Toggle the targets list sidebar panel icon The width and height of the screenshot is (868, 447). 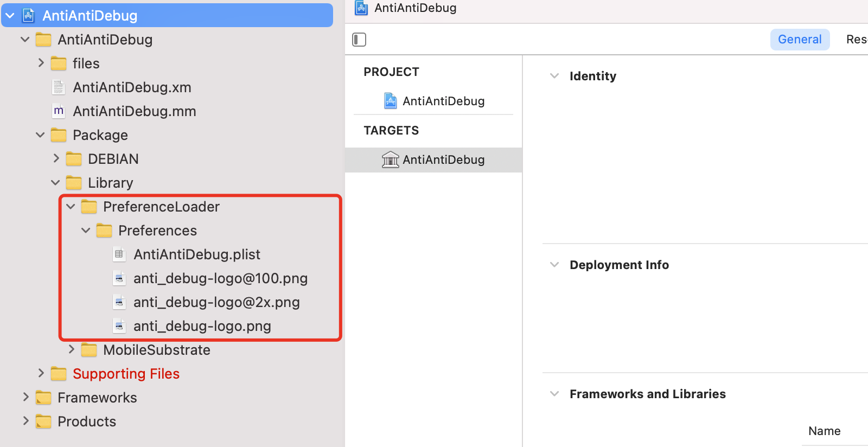click(x=359, y=40)
